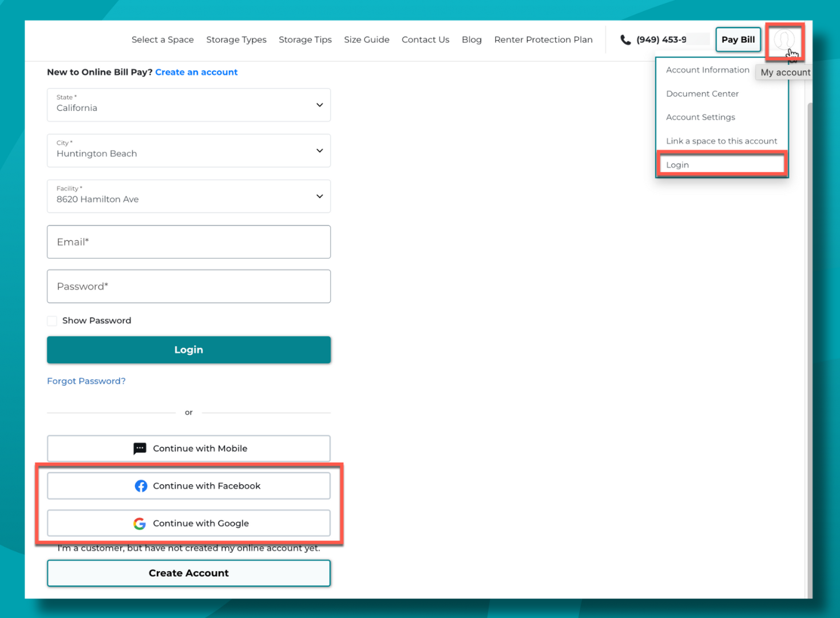
Task: Open Select a Space in navigation
Action: pos(163,39)
